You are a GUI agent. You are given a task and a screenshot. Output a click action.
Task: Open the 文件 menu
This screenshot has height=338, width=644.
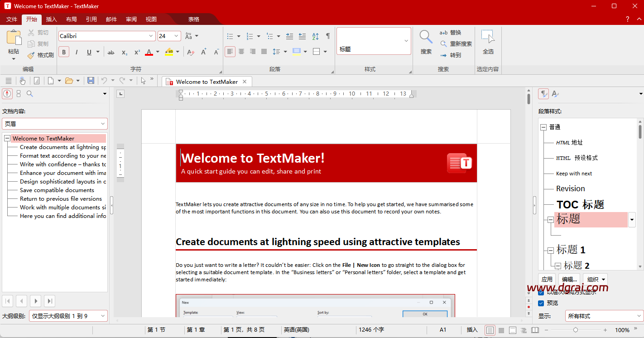11,19
